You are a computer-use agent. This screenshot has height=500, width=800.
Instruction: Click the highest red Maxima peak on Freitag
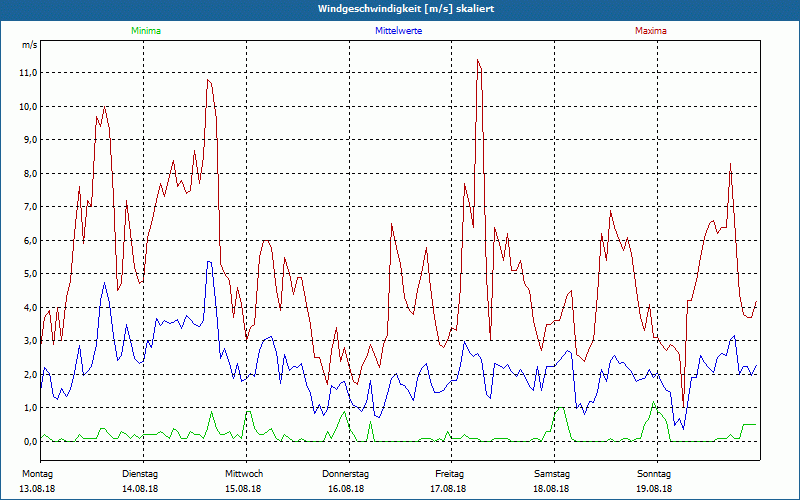[x=478, y=60]
